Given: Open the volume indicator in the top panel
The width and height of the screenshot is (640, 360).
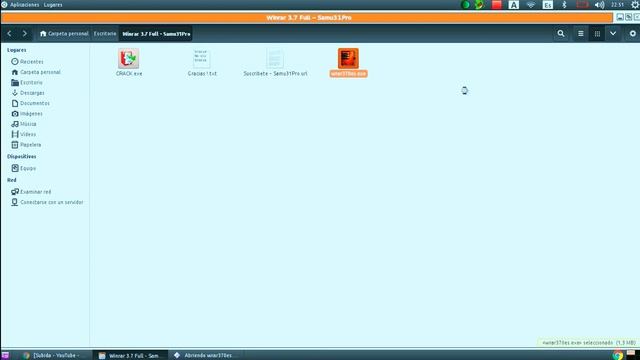Looking at the screenshot, I should pos(599,5).
